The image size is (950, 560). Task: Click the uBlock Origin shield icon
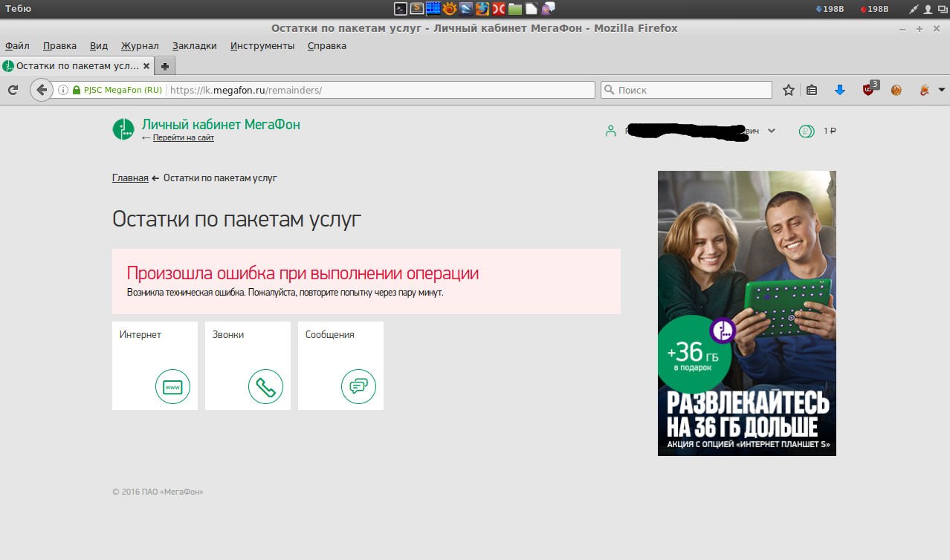tap(868, 90)
